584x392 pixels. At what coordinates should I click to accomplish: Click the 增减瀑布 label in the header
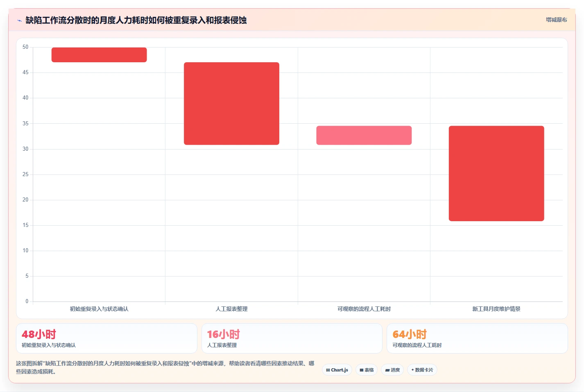556,20
